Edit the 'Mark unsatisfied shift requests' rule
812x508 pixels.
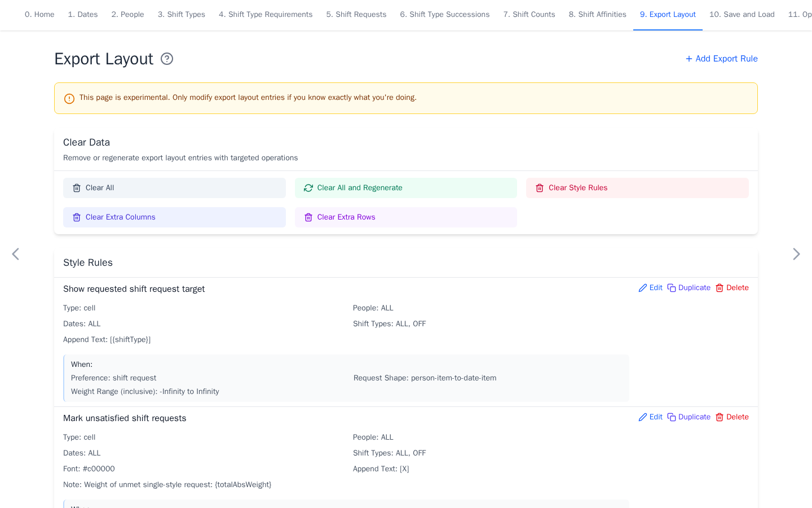(x=650, y=417)
